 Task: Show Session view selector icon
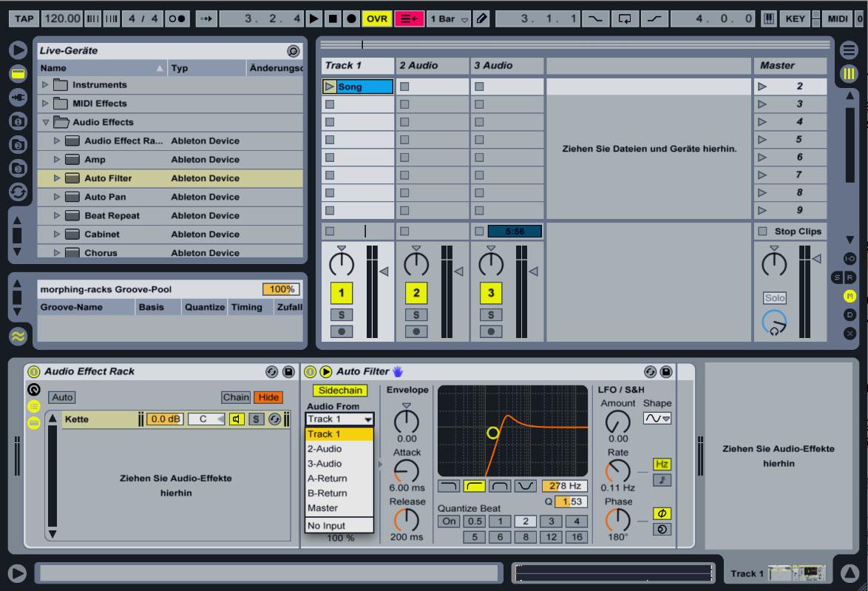tap(849, 74)
